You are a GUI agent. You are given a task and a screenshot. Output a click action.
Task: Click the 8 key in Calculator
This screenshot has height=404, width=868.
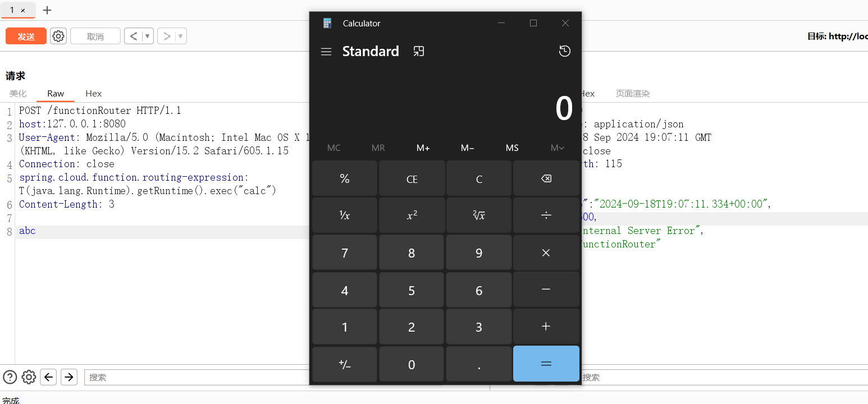coord(412,252)
